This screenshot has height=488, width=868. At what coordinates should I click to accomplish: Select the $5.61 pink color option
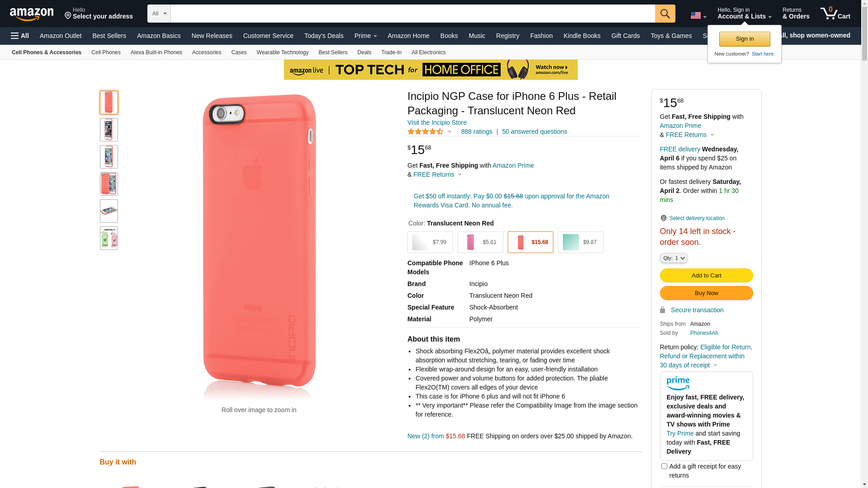pos(480,242)
